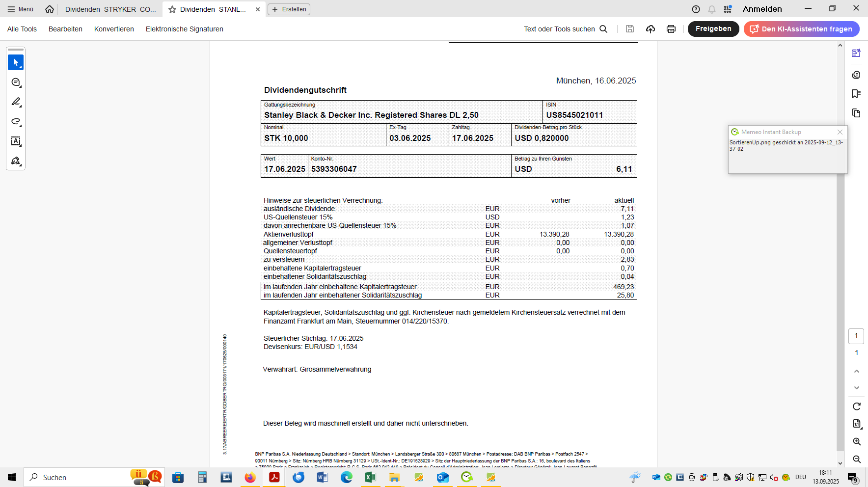Select the arrow selection tool
This screenshot has height=487, width=868.
[16, 62]
